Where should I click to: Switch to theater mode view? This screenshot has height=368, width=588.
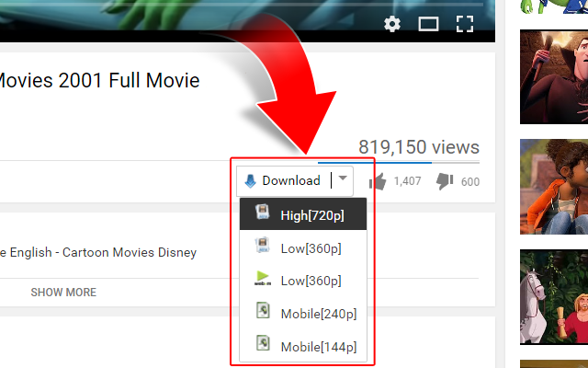click(x=428, y=25)
